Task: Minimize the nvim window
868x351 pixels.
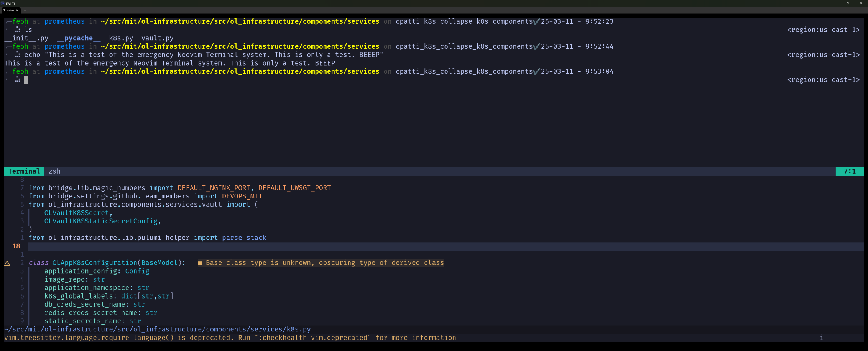Action: (x=835, y=3)
